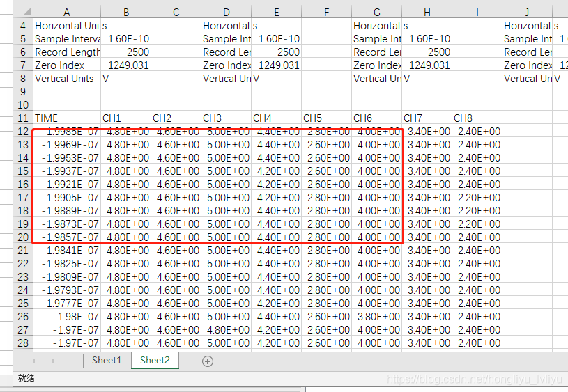Go to the next sheet with the right arrow
Screen dimensions: 568x392
pyautogui.click(x=53, y=361)
